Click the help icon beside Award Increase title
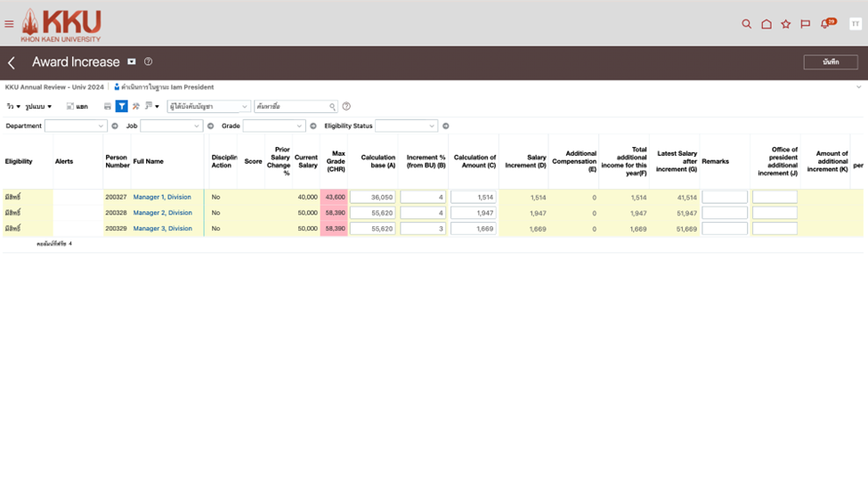 coord(149,61)
